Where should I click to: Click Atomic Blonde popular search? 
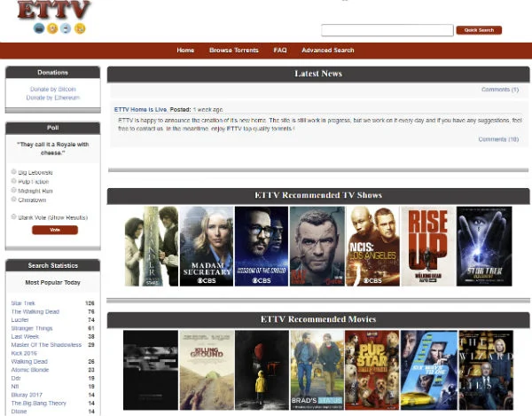[30, 370]
